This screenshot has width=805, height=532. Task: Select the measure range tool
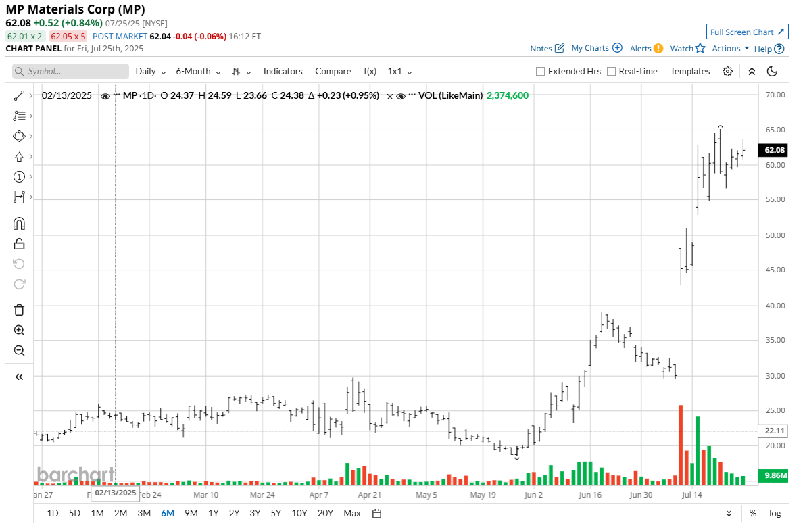[19, 197]
